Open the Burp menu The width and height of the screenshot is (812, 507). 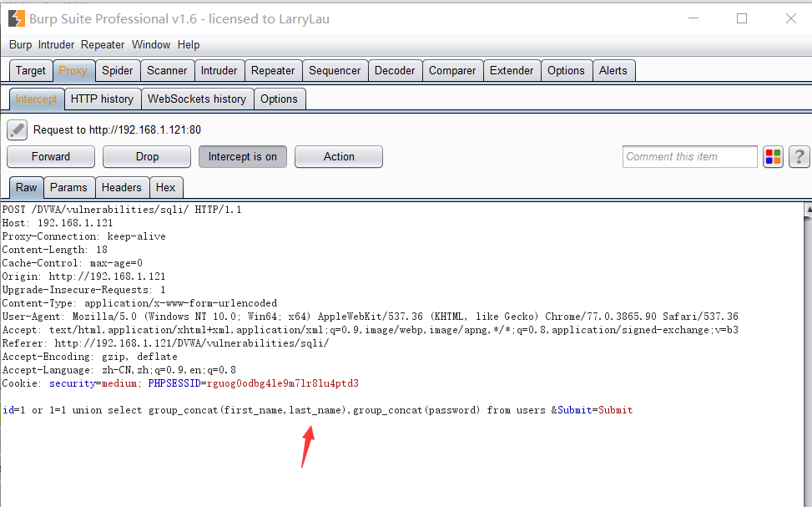20,44
